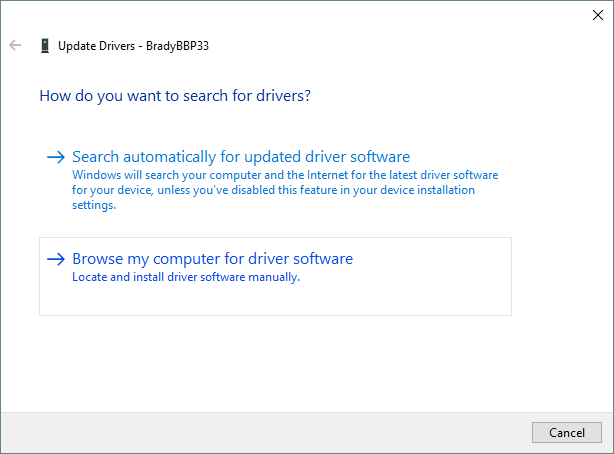
Task: Click the BradyBBP33 device icon in title
Action: [45, 46]
